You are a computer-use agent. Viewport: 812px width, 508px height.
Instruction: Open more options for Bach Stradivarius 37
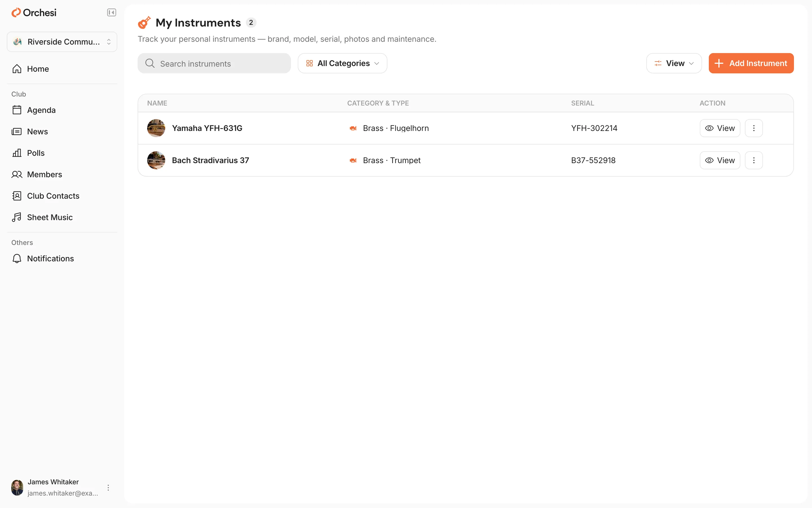[x=754, y=160]
